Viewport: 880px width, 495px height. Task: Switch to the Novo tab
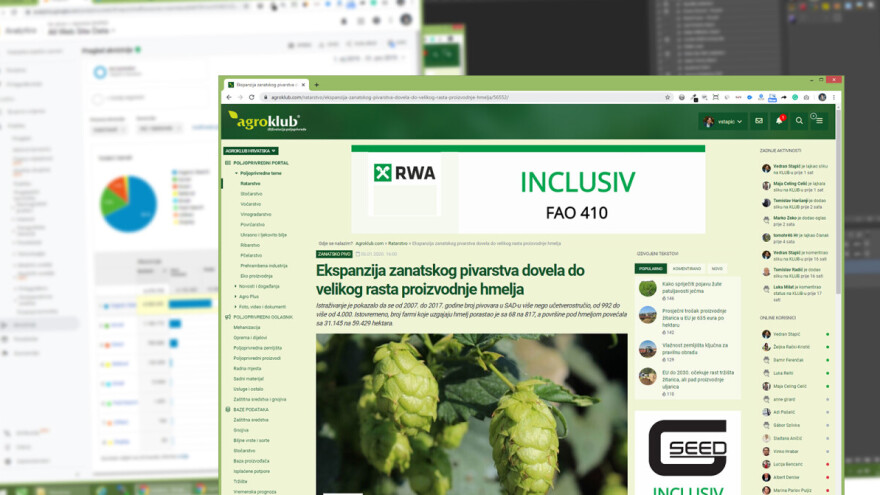pos(716,268)
